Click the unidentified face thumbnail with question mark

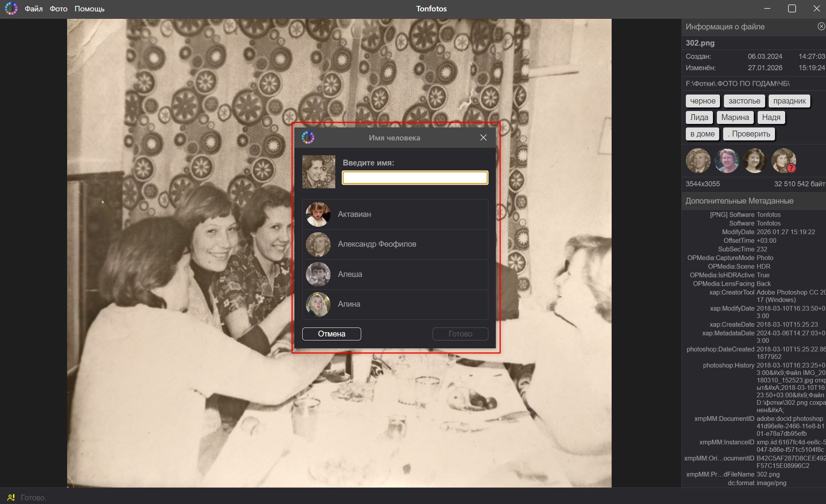pyautogui.click(x=783, y=160)
